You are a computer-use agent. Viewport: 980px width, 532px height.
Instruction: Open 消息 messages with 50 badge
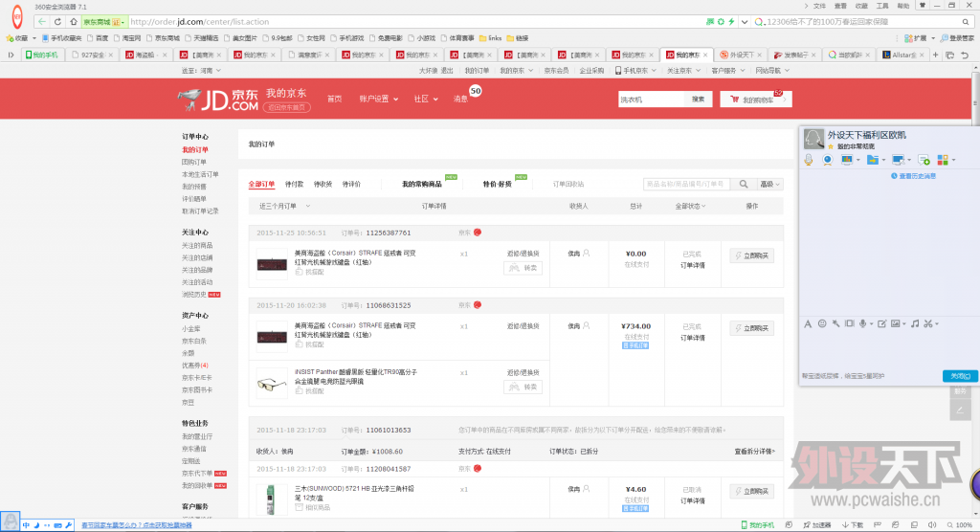tap(461, 99)
